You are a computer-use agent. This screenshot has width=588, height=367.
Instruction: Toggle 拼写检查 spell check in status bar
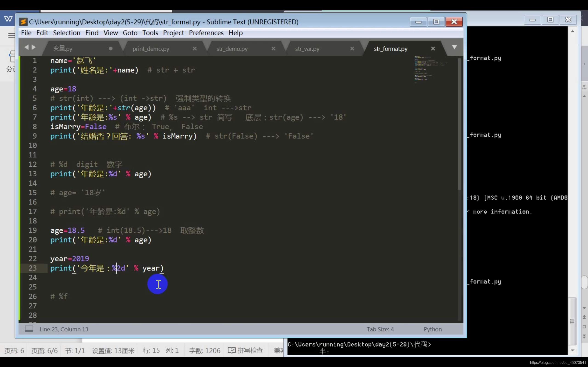[x=245, y=350]
